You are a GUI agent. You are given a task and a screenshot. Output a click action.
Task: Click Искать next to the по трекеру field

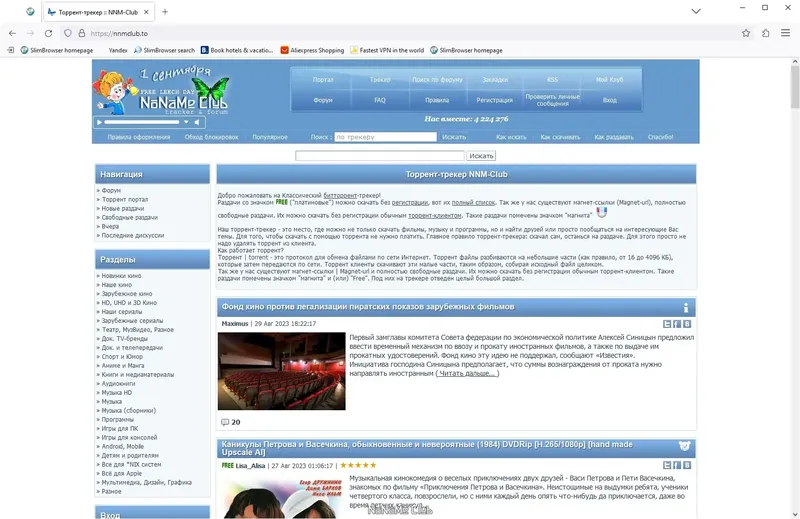click(x=454, y=137)
